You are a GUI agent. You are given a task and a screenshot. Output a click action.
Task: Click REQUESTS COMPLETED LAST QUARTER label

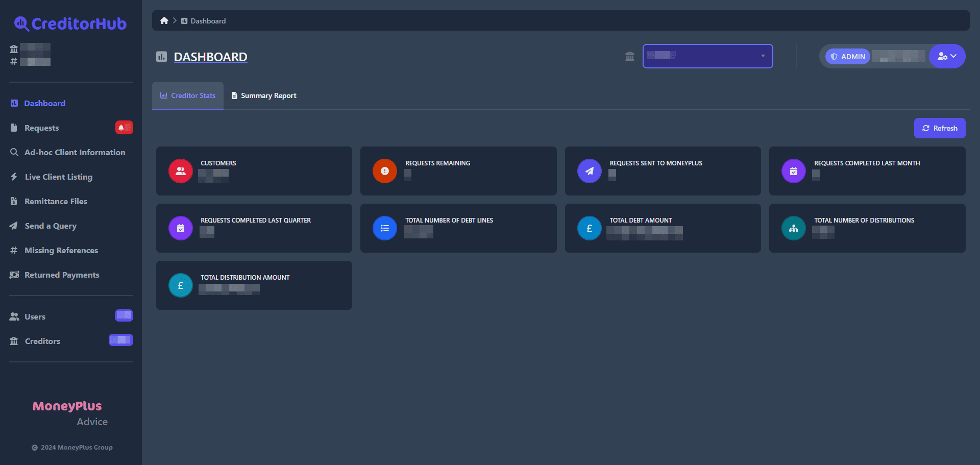256,221
